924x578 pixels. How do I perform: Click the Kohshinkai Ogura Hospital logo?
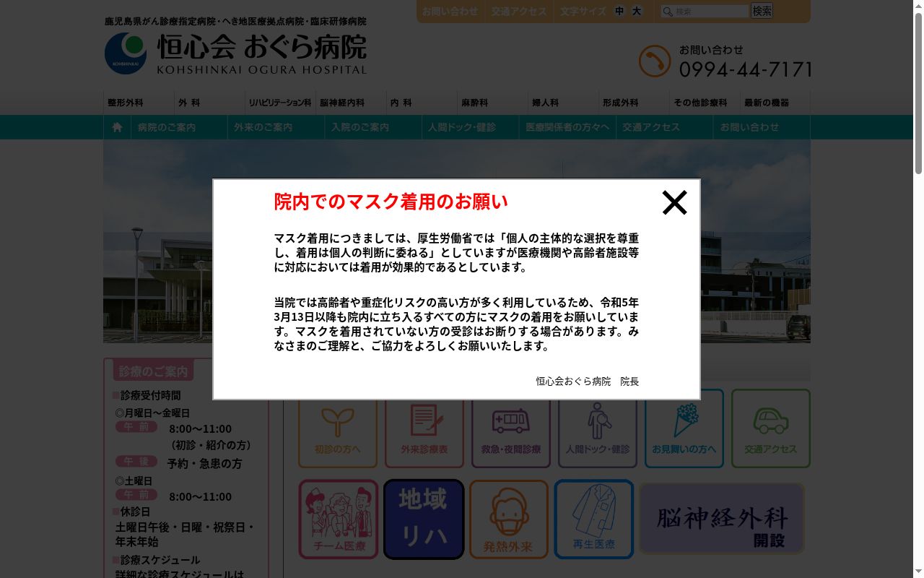coord(235,53)
